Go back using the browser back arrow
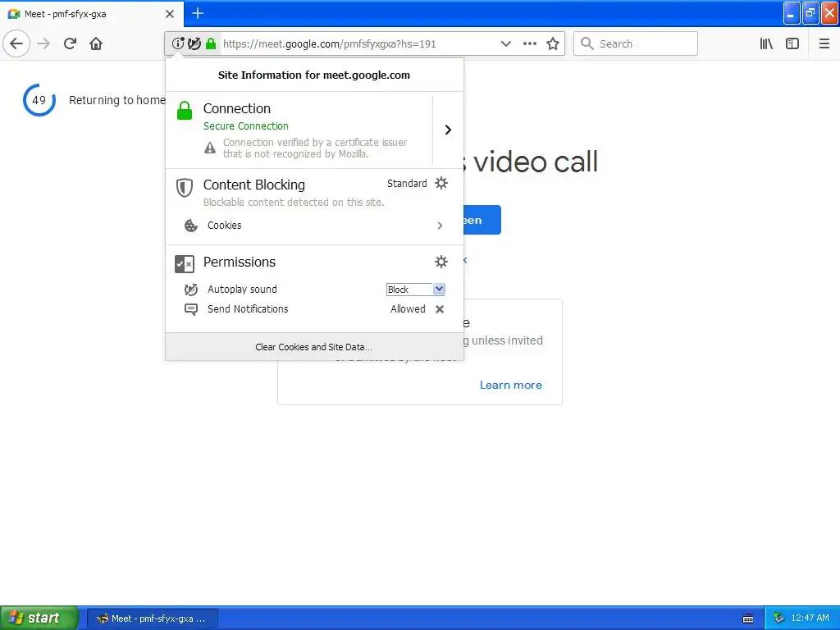Viewport: 840px width, 630px height. tap(16, 43)
